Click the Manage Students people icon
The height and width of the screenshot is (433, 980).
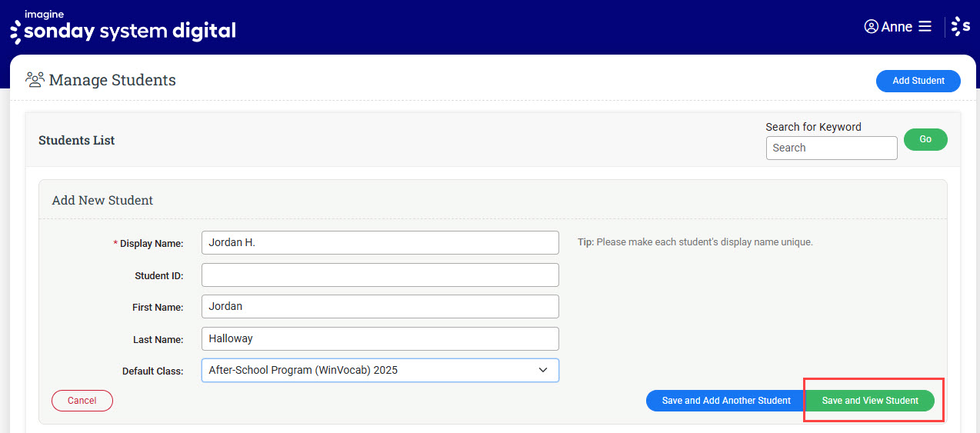tap(35, 79)
